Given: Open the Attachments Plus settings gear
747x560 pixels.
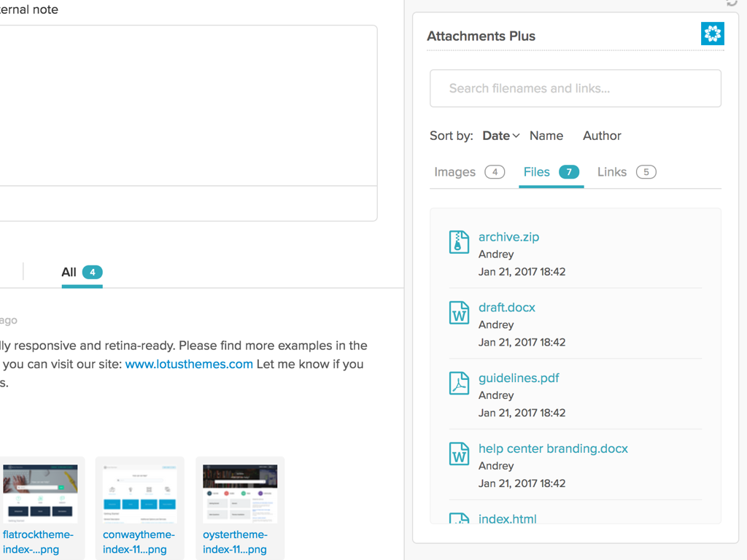Looking at the screenshot, I should coord(713,33).
